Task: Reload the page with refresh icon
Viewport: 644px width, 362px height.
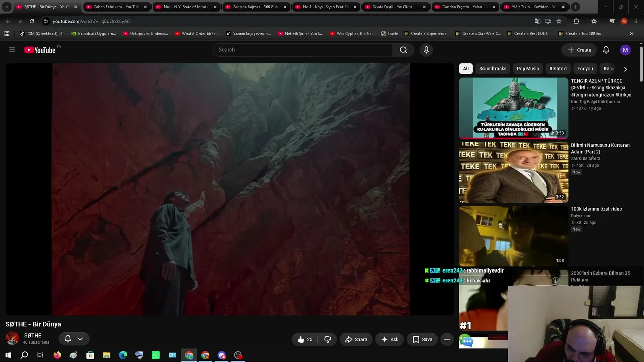Action: coord(32,21)
